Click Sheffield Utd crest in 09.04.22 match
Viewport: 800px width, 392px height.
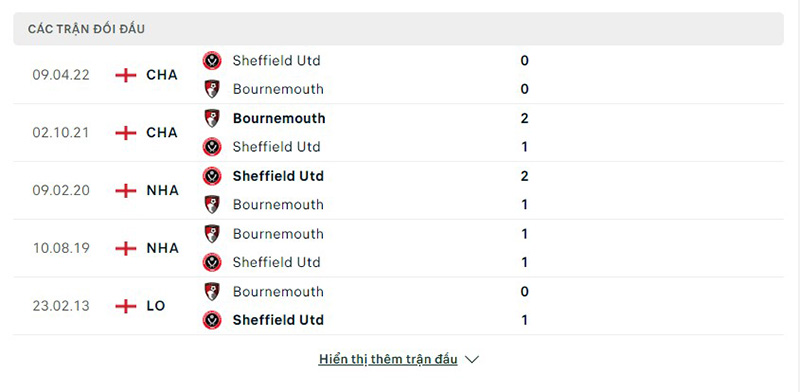212,61
